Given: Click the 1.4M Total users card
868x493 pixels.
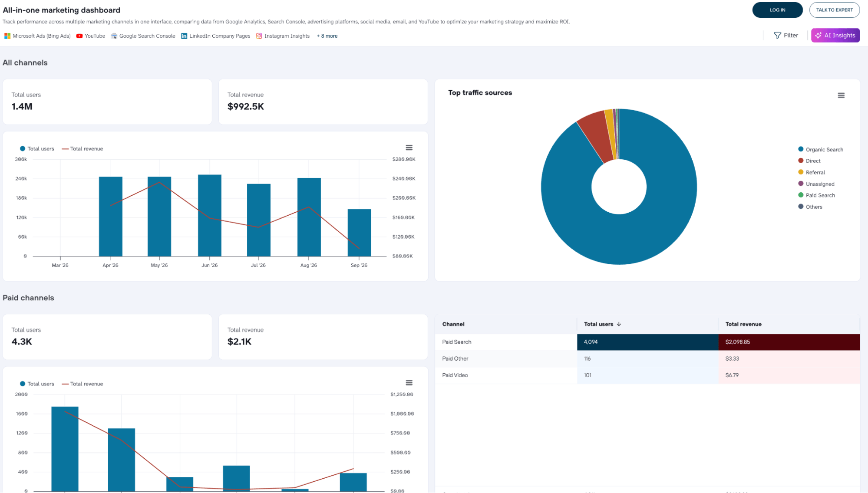Looking at the screenshot, I should tap(107, 102).
